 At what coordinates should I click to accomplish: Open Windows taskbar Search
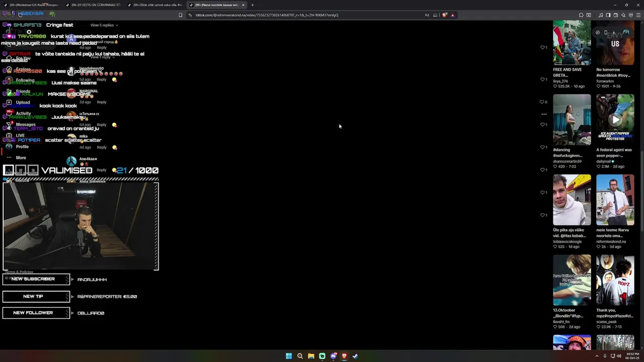[x=300, y=356]
